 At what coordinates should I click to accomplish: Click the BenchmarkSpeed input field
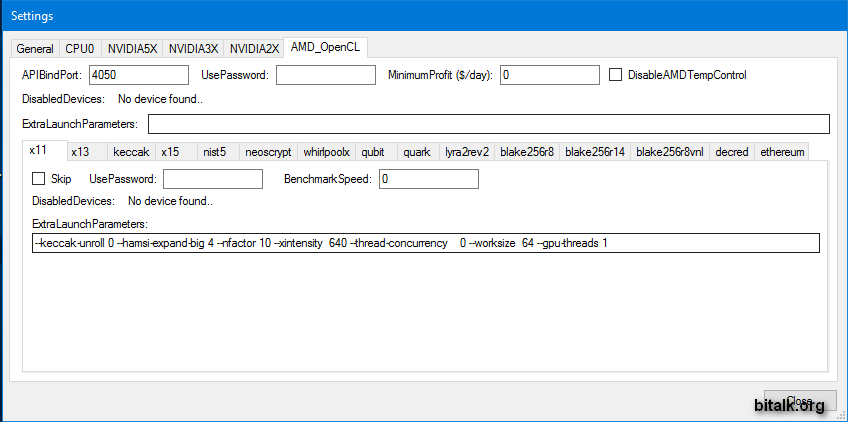pyautogui.click(x=428, y=179)
